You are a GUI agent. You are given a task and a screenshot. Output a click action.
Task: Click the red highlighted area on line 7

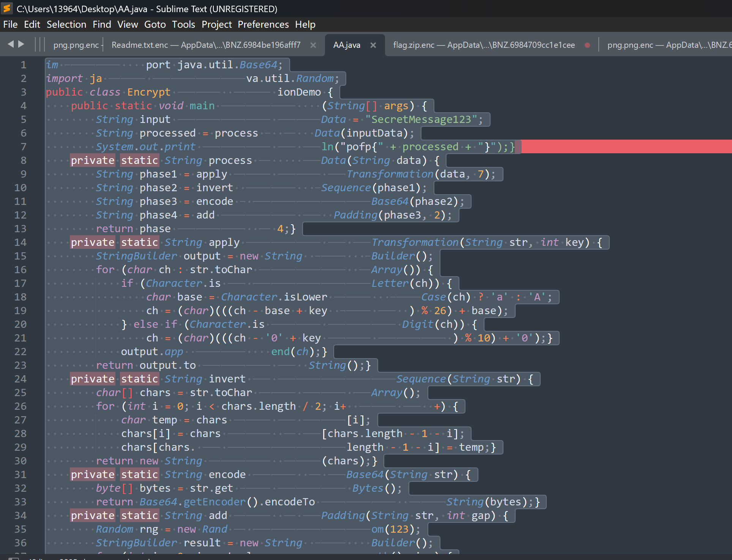click(626, 146)
